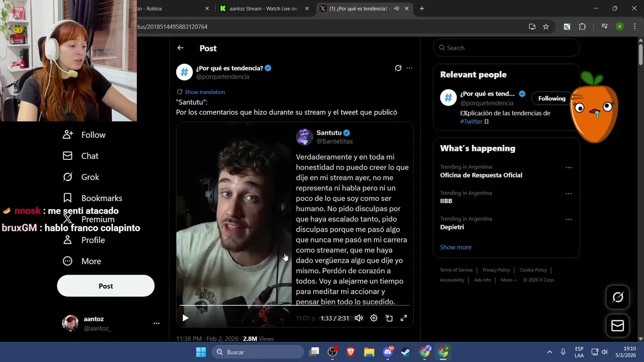Open trending topic Depietri
The height and width of the screenshot is (362, 644).
click(x=452, y=227)
